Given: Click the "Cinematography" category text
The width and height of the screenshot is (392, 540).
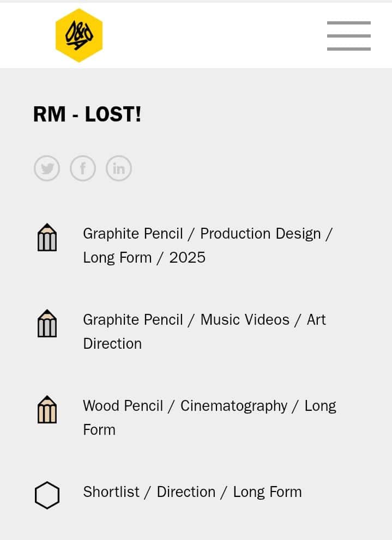Looking at the screenshot, I should pyautogui.click(x=234, y=406).
